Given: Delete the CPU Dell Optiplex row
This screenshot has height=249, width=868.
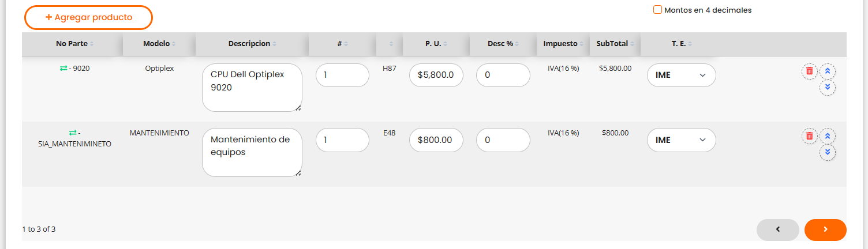Looking at the screenshot, I should point(809,71).
